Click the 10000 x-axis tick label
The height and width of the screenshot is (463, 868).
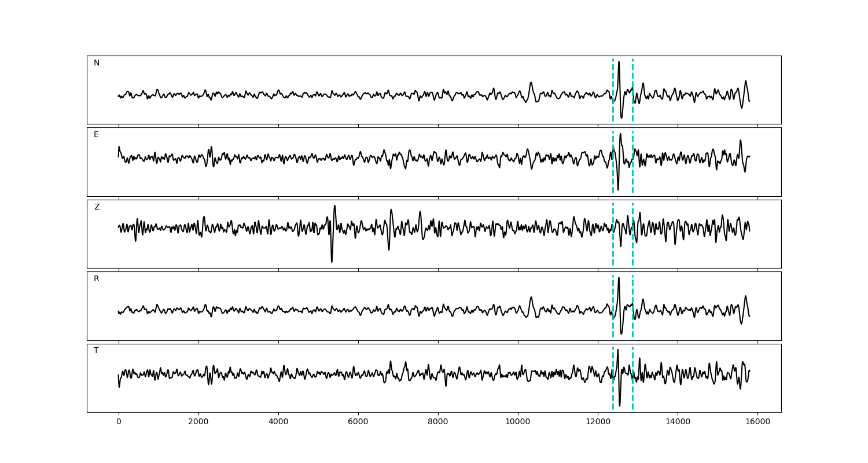click(x=518, y=422)
